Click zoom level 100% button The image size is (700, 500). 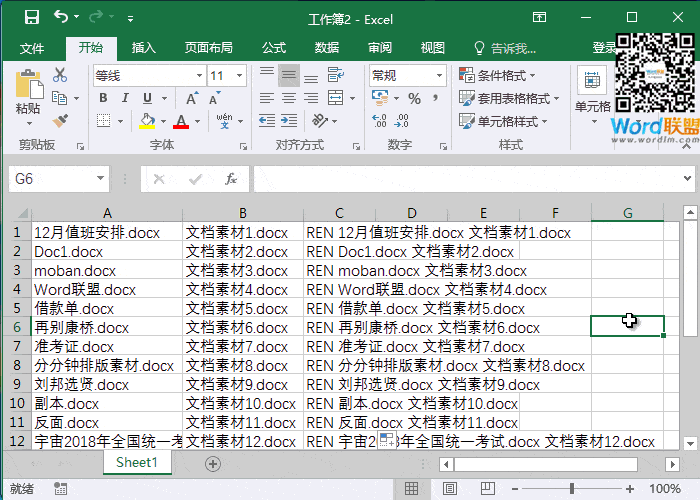(665, 489)
